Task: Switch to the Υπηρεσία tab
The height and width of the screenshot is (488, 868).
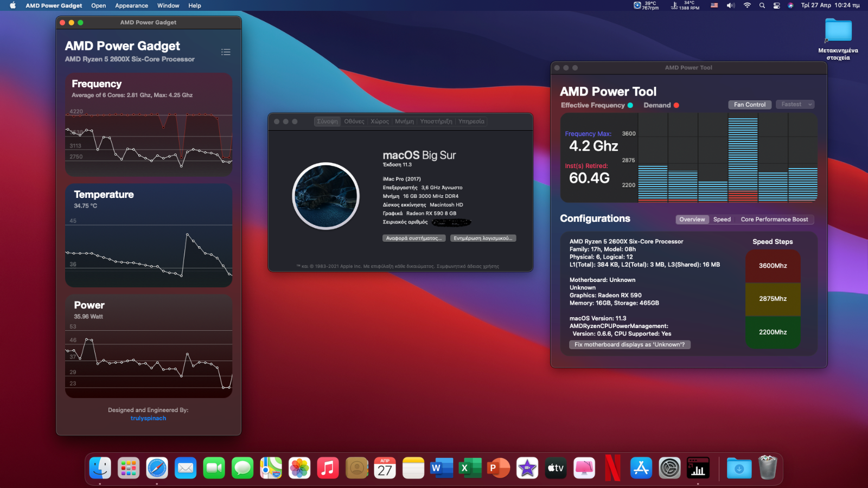Action: click(471, 121)
